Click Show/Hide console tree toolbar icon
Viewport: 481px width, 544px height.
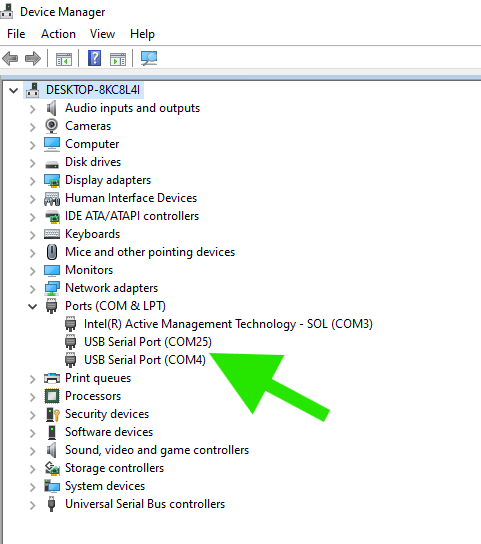tap(64, 59)
